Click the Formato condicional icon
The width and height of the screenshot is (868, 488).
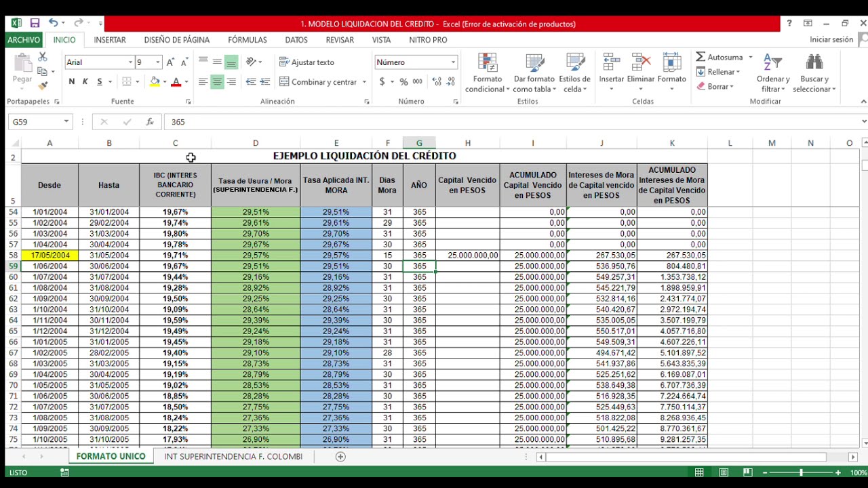[x=487, y=63]
